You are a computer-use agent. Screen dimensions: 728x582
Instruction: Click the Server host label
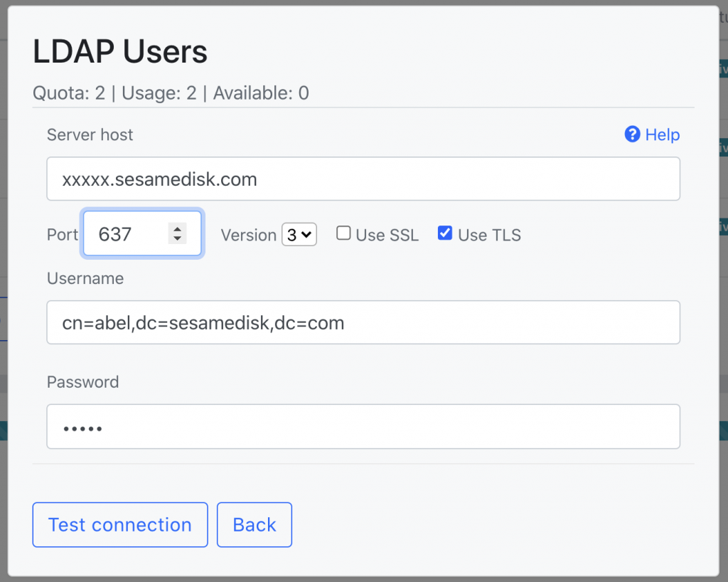[x=90, y=134]
